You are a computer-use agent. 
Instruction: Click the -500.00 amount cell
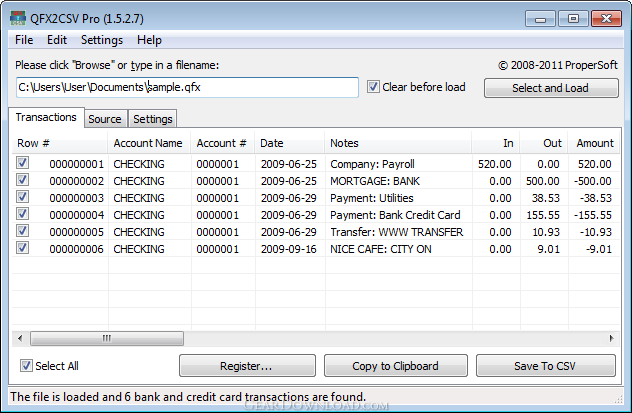pyautogui.click(x=592, y=181)
